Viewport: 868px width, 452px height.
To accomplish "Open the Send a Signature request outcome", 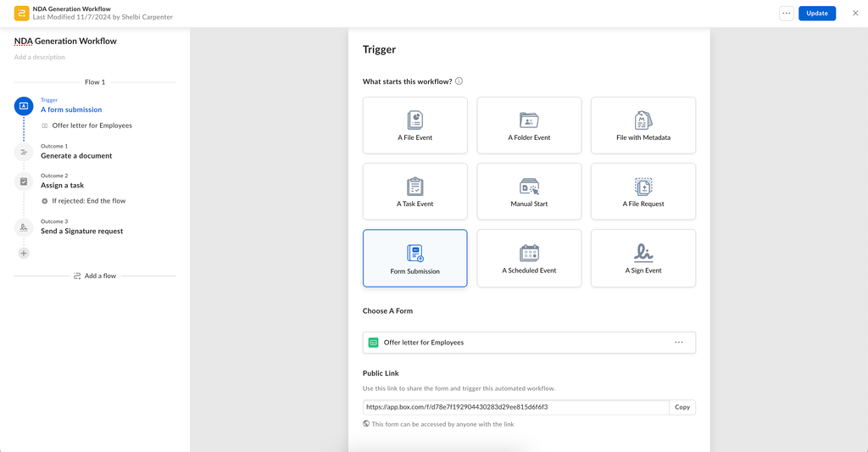I will tap(81, 231).
